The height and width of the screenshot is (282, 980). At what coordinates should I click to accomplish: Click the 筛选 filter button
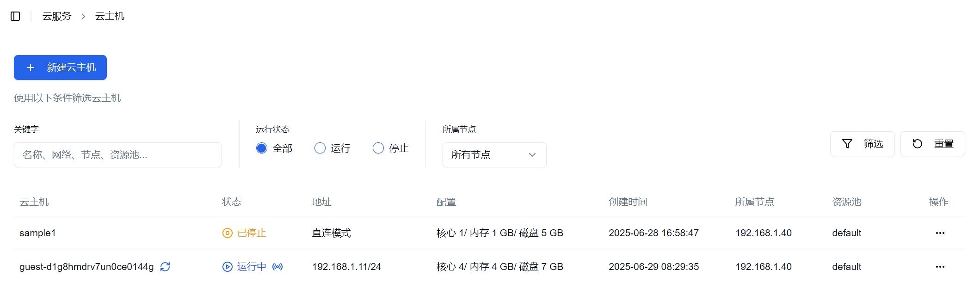863,144
